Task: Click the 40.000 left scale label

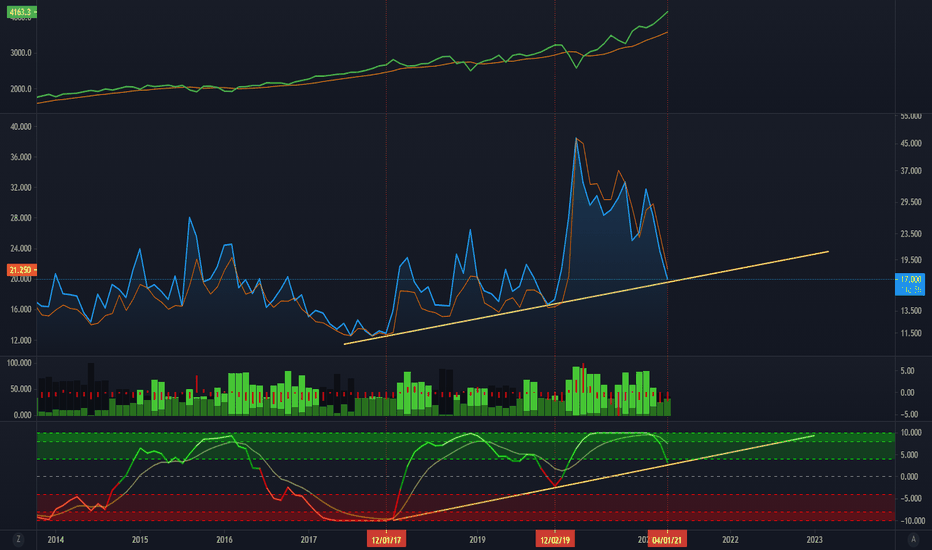Action: pyautogui.click(x=21, y=127)
